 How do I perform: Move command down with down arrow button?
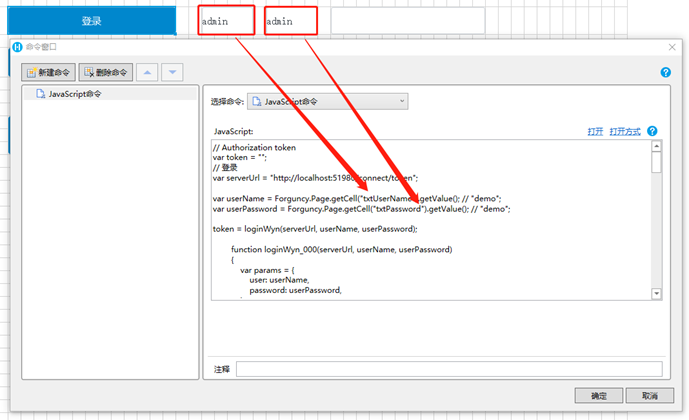point(172,72)
